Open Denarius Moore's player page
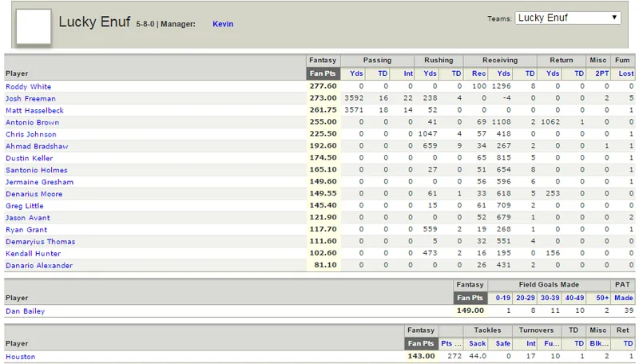The image size is (639, 364). click(34, 194)
